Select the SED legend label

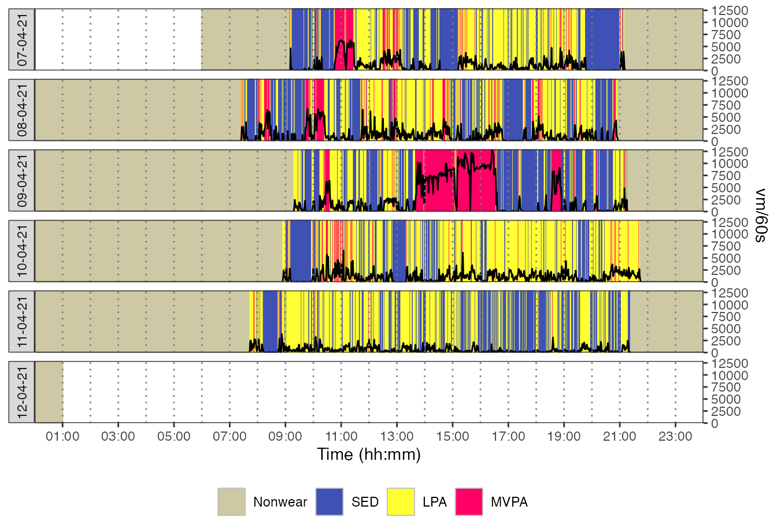(x=365, y=502)
